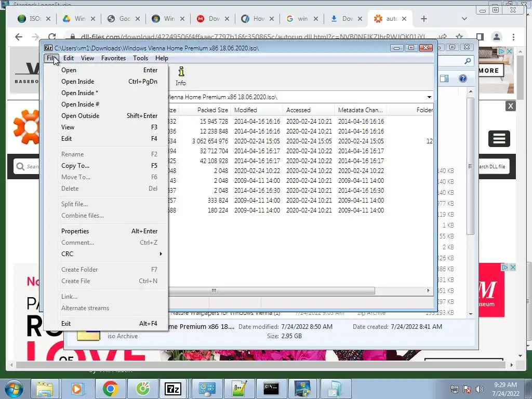This screenshot has height=399, width=532.
Task: Open Chrome from the taskbar
Action: [x=110, y=389]
